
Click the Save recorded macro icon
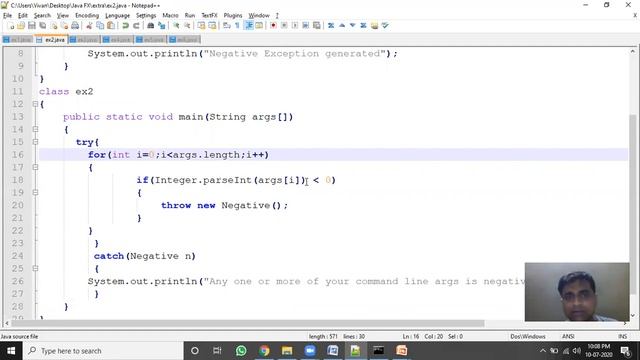coord(316,26)
